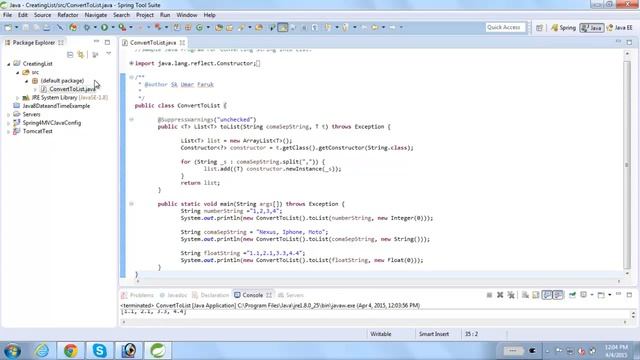This screenshot has width=640, height=360.
Task: Open the Window menu
Action: (x=187, y=15)
